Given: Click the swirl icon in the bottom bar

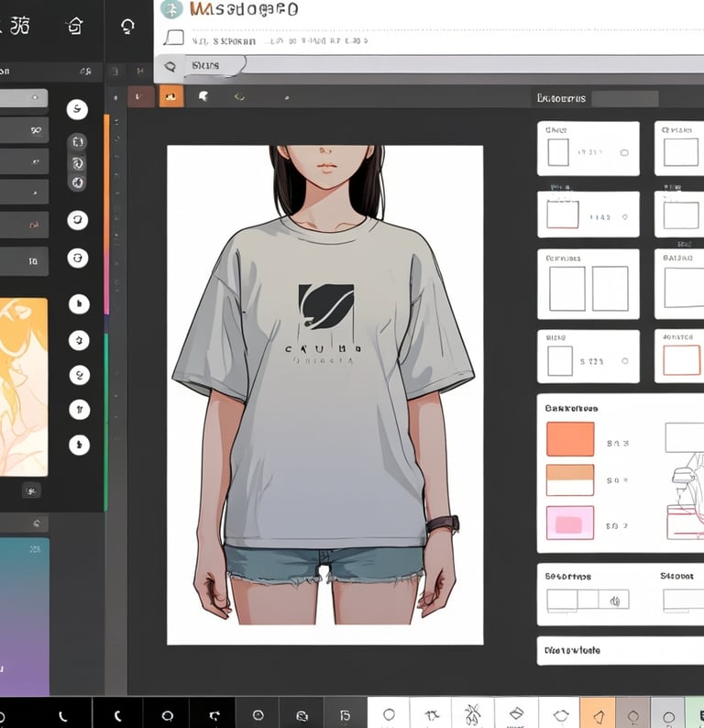Looking at the screenshot, I should pos(302,715).
